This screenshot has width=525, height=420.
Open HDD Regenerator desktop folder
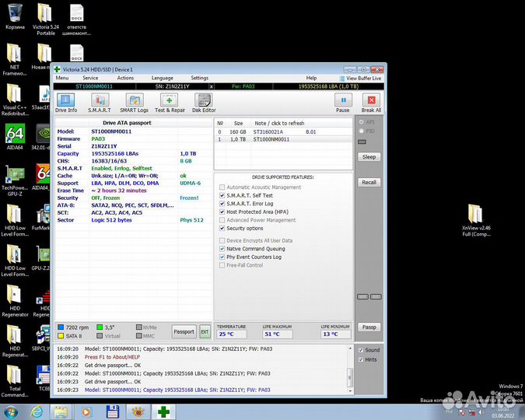[15, 300]
